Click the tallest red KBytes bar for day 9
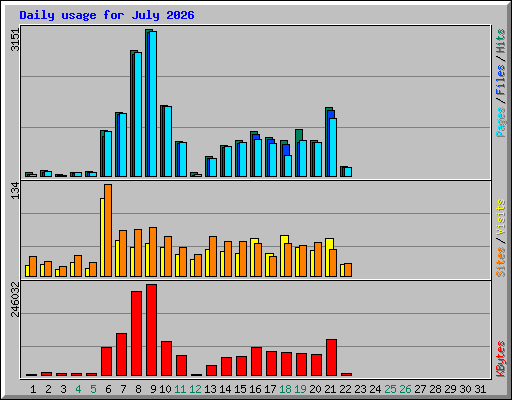Image resolution: width=512 pixels, height=400 pixels. pyautogui.click(x=151, y=330)
